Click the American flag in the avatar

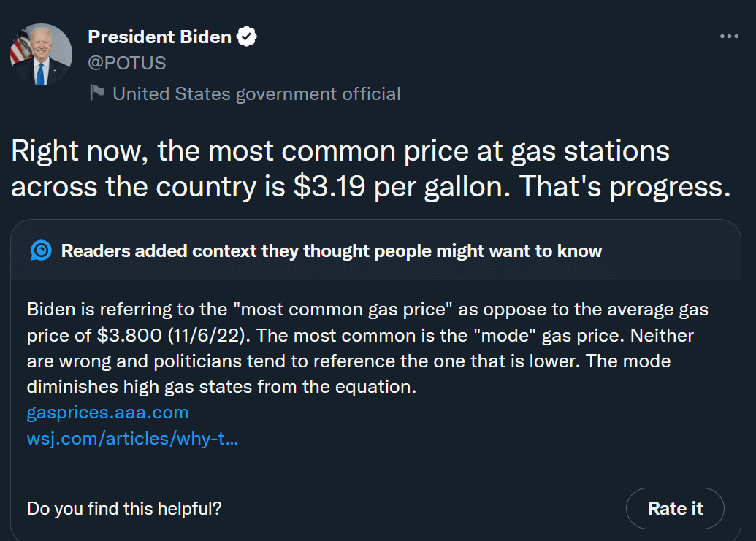pyautogui.click(x=20, y=47)
